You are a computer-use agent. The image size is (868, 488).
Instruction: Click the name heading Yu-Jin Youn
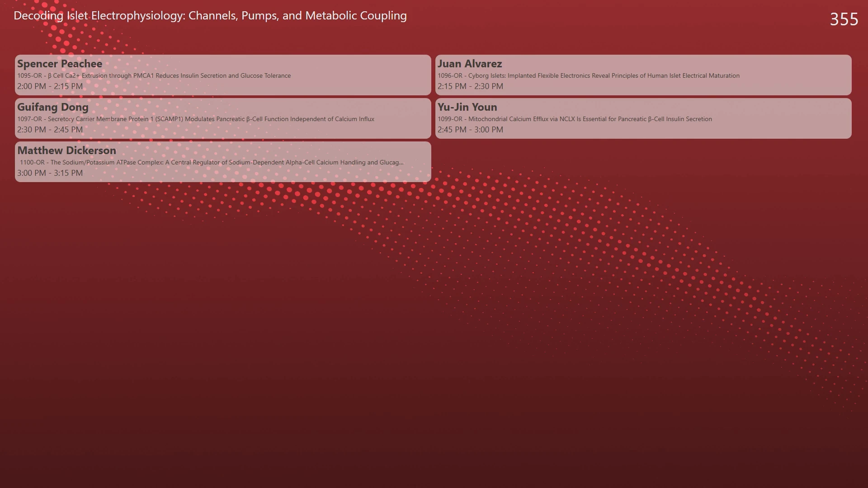467,107
